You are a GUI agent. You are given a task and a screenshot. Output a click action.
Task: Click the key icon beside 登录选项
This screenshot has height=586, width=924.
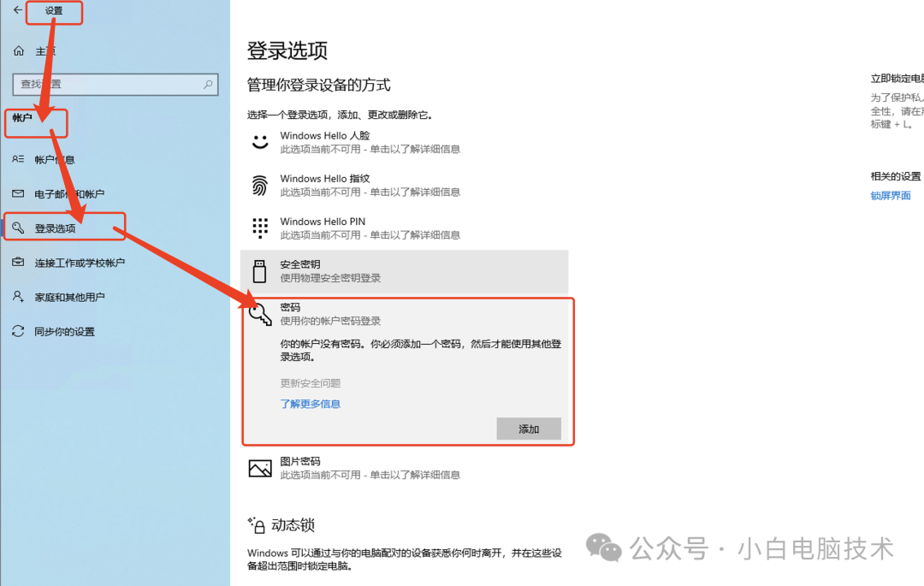pos(18,228)
